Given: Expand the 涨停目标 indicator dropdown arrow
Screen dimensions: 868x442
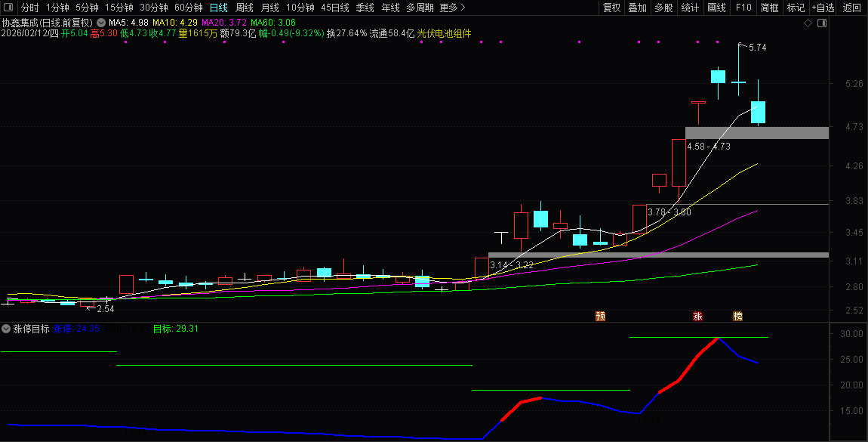Looking at the screenshot, I should pos(6,329).
